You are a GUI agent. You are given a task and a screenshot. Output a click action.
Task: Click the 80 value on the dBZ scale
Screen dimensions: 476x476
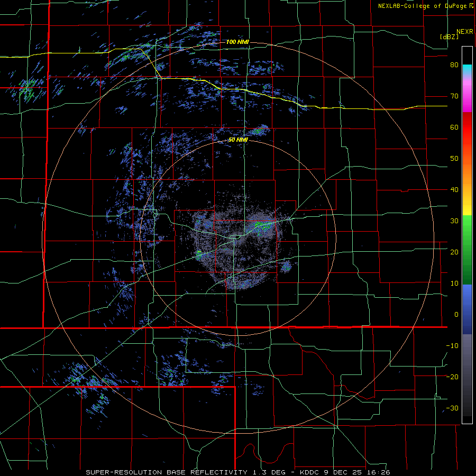(x=454, y=65)
